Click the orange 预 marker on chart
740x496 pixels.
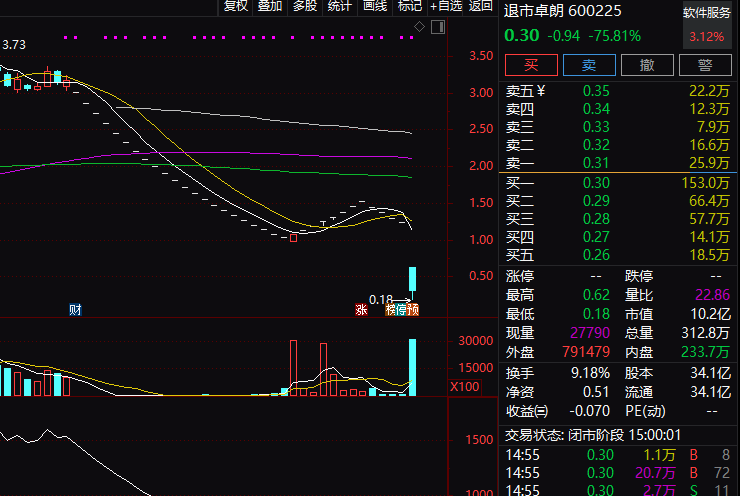(412, 309)
